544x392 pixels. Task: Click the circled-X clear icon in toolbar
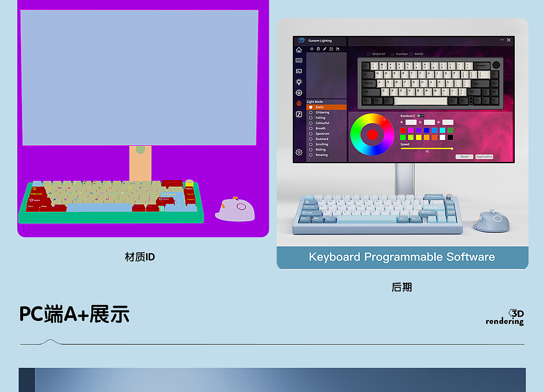[312, 49]
